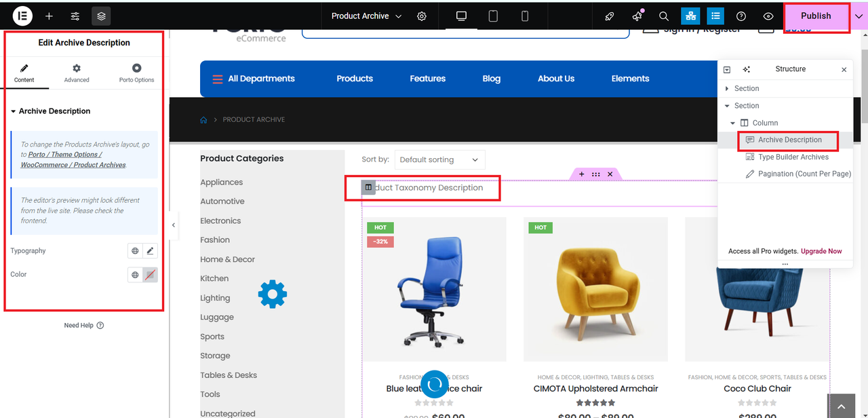Open the help question mark icon
This screenshot has width=868, height=418.
tap(741, 16)
